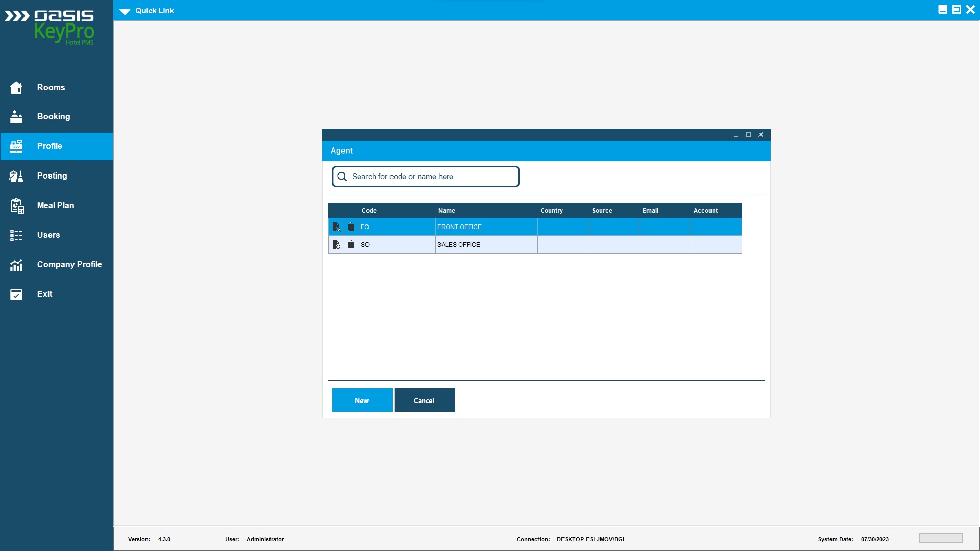The width and height of the screenshot is (980, 551).
Task: Click the Posting icon in sidebar
Action: tap(16, 176)
